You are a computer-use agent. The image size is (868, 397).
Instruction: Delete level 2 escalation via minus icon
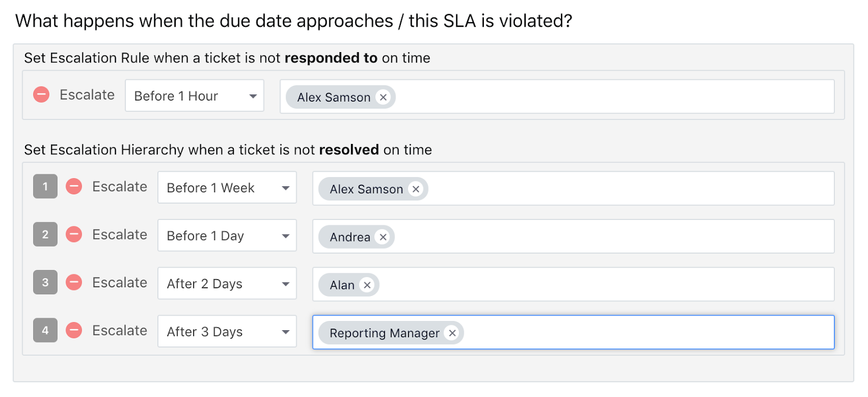(74, 235)
